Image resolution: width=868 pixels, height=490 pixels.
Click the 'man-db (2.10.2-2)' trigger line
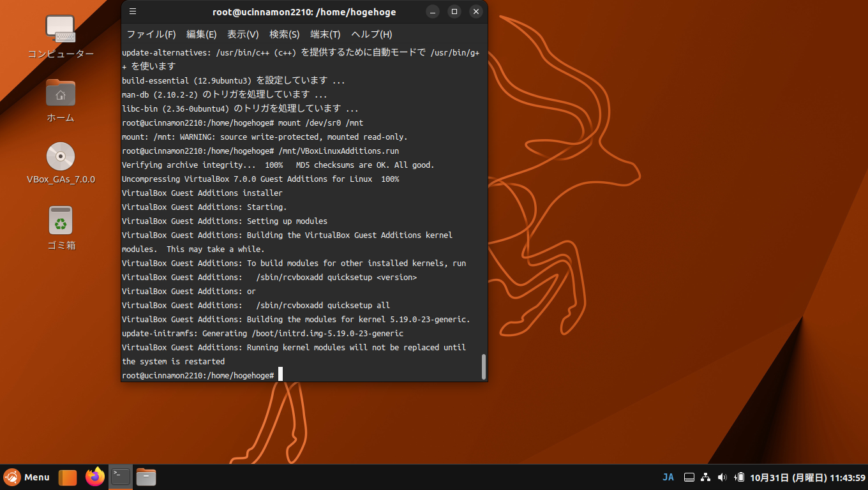tap(225, 94)
